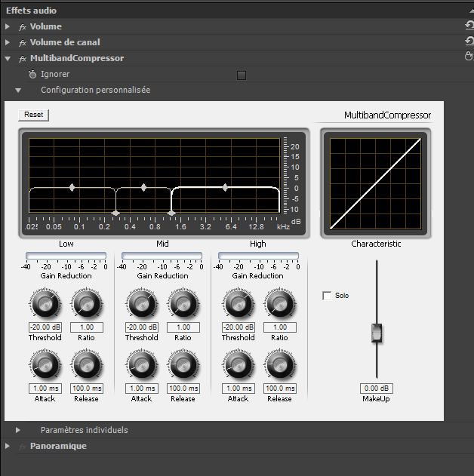Click the Low band Gain Reduction meter

(66, 255)
